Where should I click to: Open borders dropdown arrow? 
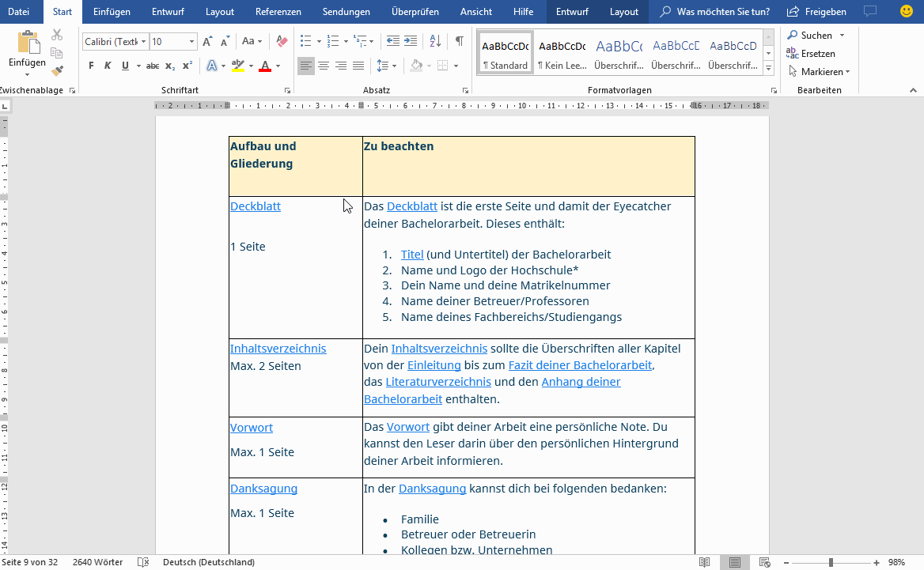point(456,66)
